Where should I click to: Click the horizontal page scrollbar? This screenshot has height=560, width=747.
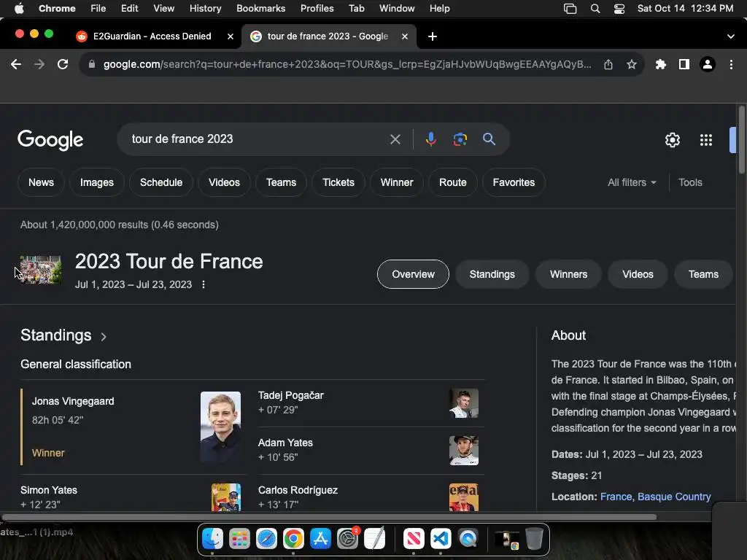coord(329,517)
